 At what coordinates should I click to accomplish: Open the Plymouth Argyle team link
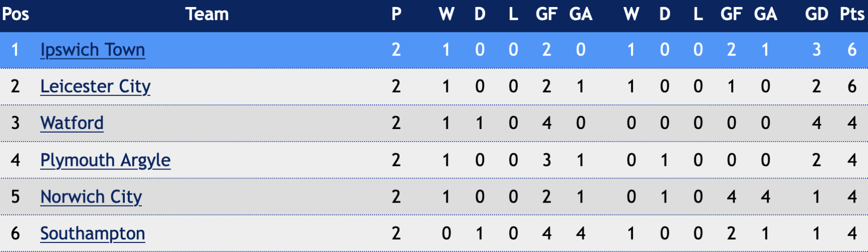[105, 160]
